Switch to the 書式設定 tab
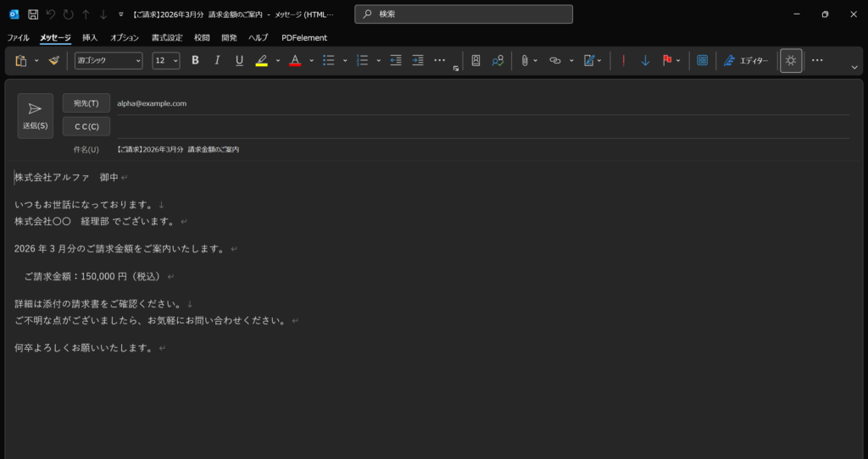 click(167, 38)
